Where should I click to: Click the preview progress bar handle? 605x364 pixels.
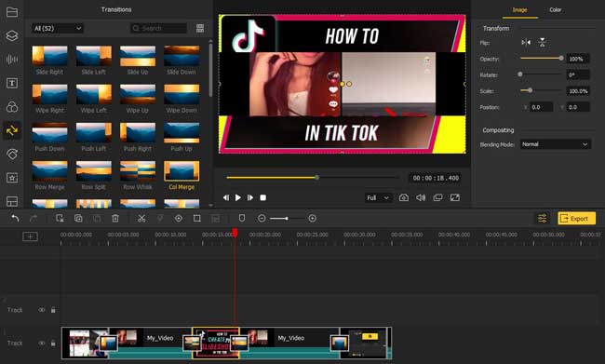pos(316,178)
